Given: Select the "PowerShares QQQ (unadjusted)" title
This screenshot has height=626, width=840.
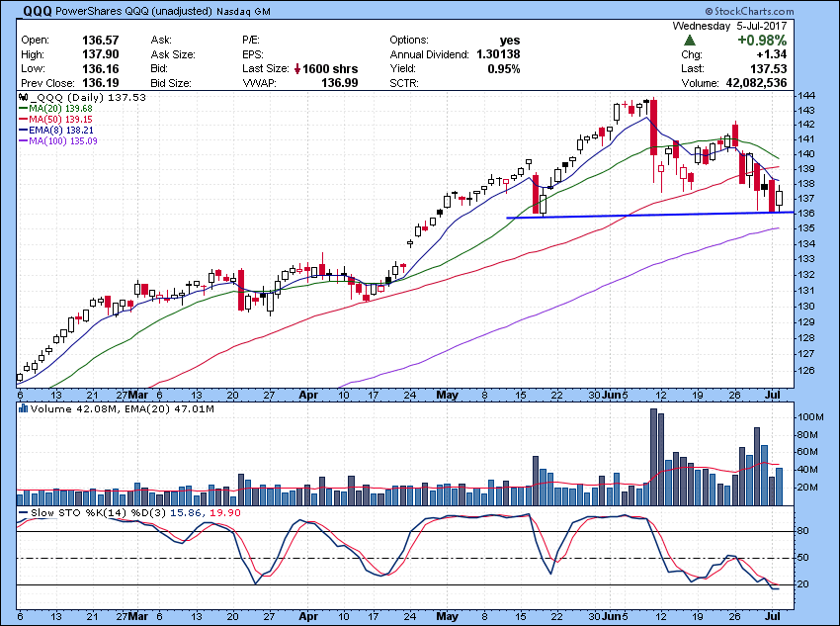Looking at the screenshot, I should coord(133,11).
